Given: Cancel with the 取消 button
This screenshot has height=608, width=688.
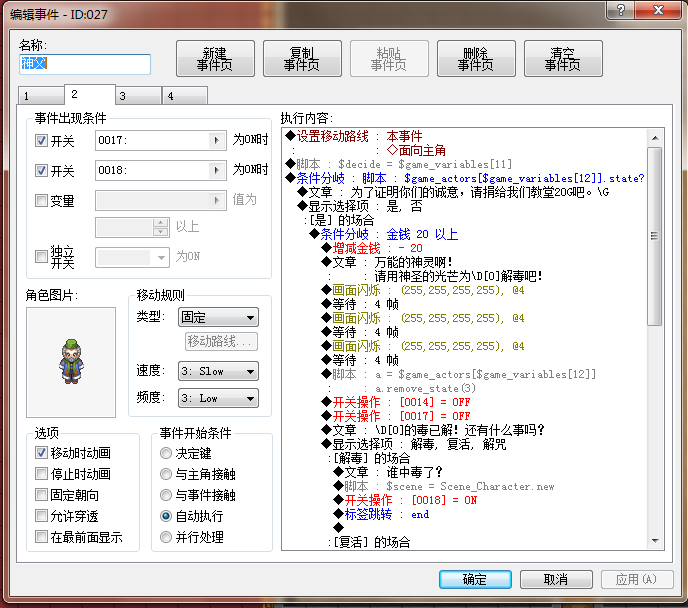Looking at the screenshot, I should click(x=556, y=579).
